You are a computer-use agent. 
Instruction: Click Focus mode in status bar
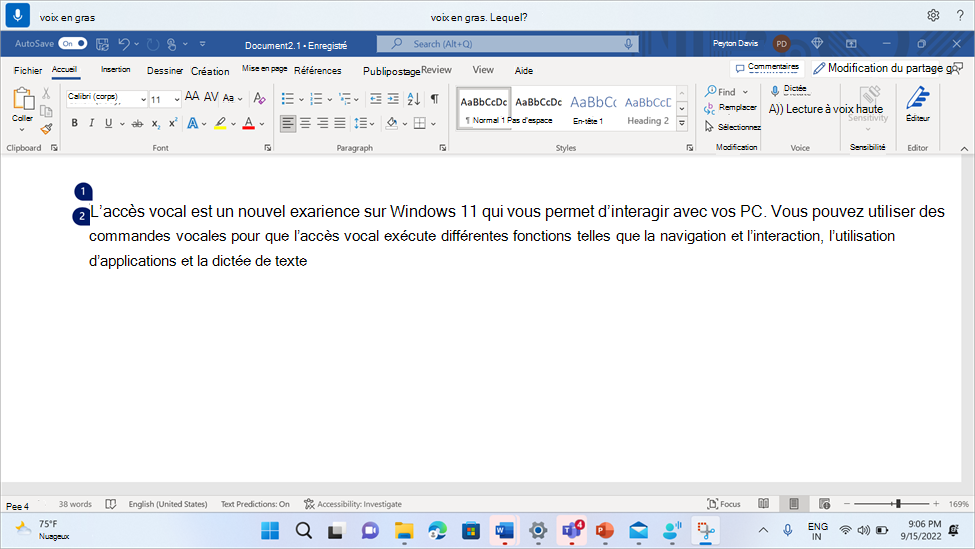(724, 504)
